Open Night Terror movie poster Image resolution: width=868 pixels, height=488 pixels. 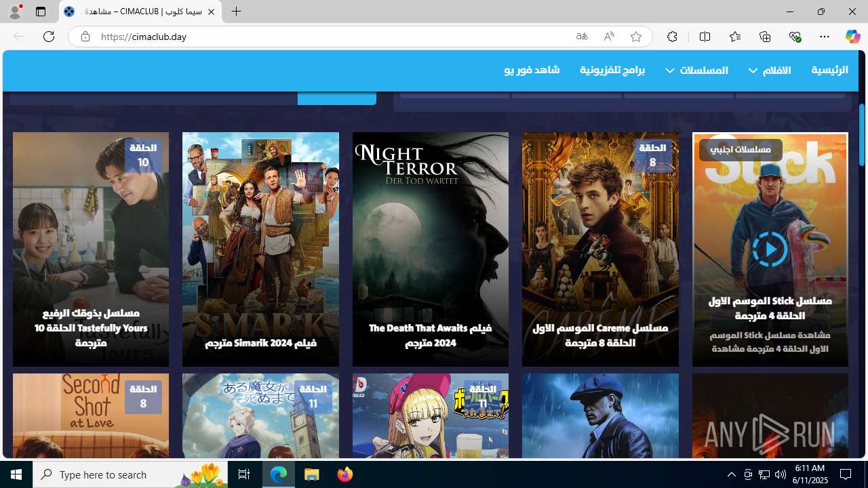pos(431,249)
